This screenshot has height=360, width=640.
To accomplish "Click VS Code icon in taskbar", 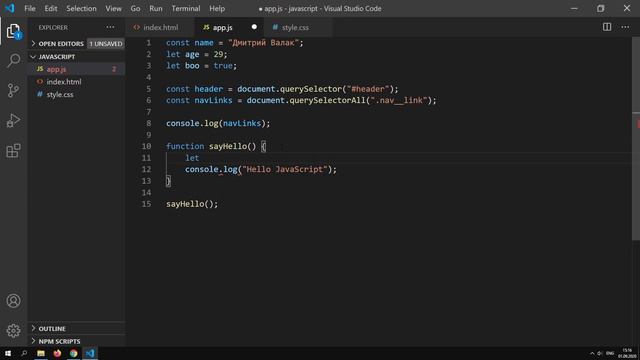I will tap(90, 353).
